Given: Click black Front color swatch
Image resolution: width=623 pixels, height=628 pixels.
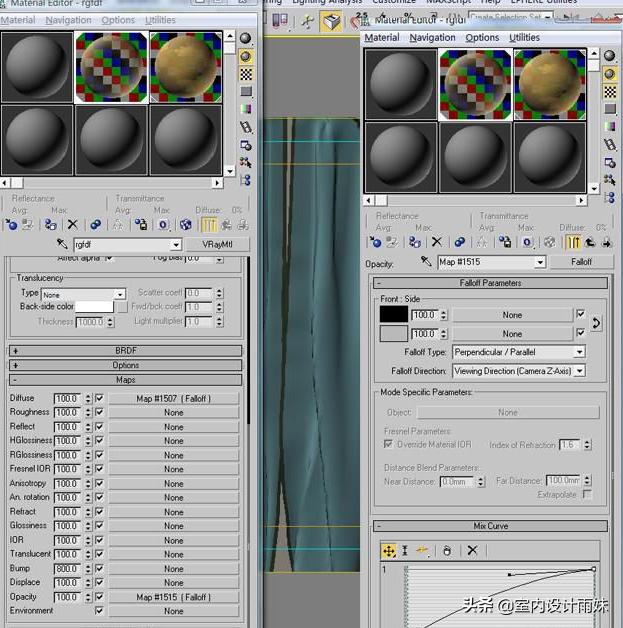Looking at the screenshot, I should tap(394, 314).
